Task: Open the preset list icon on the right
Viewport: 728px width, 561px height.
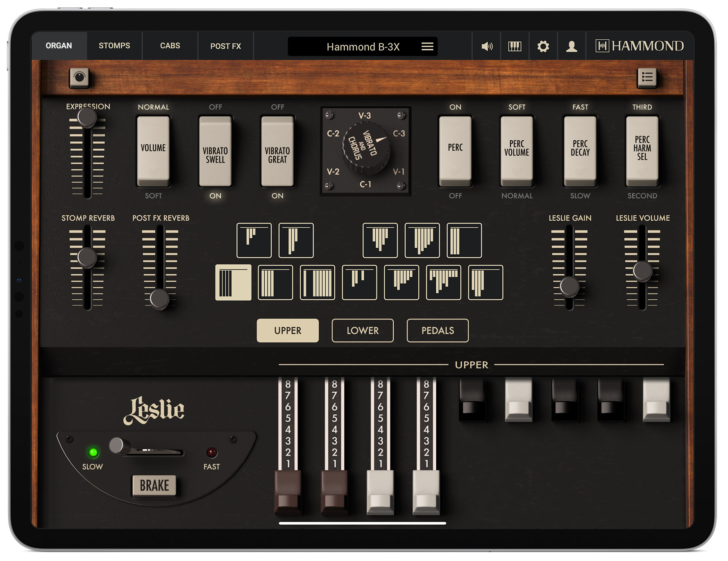Action: pyautogui.click(x=647, y=78)
